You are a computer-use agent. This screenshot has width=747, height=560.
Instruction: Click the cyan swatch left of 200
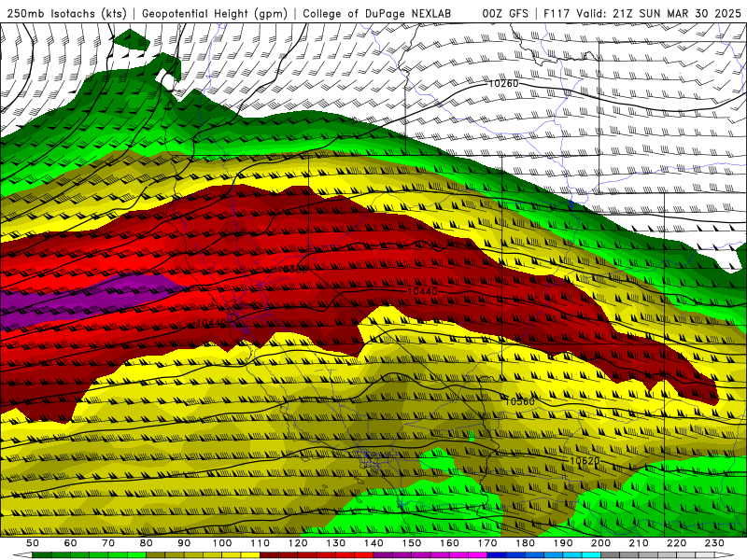(x=592, y=555)
